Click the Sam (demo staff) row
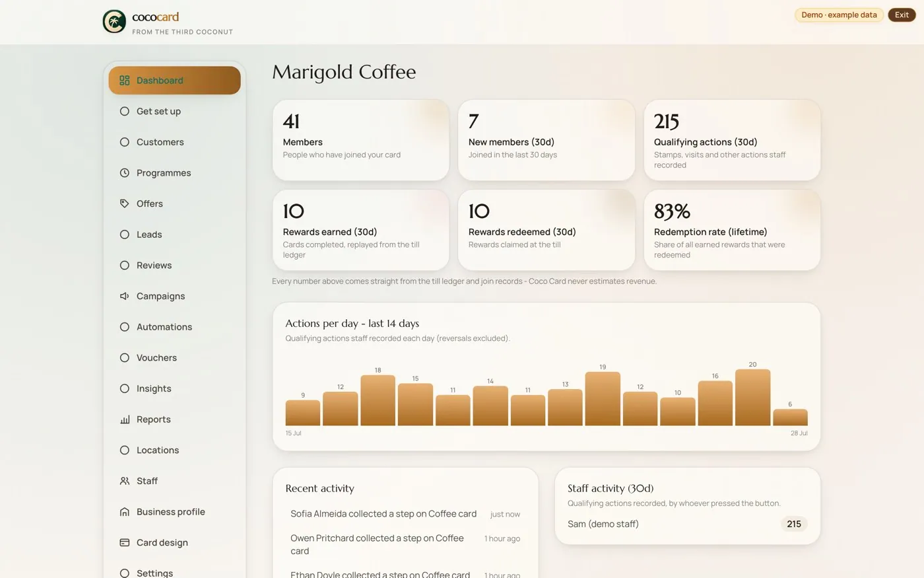924x578 pixels. tap(688, 524)
